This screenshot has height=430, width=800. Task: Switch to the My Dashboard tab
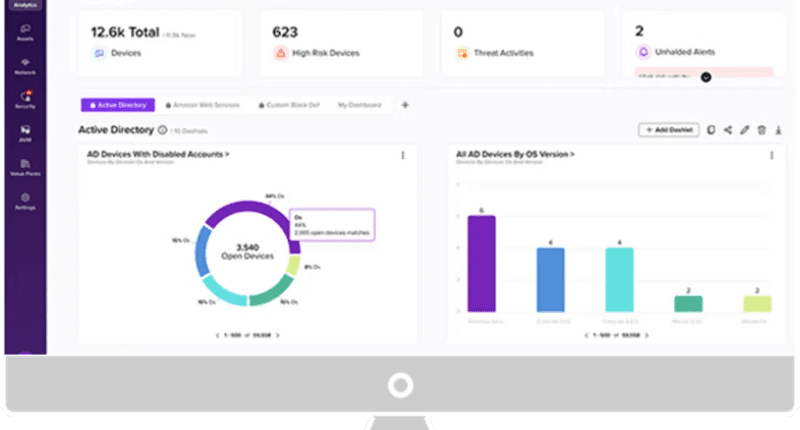[x=359, y=104]
